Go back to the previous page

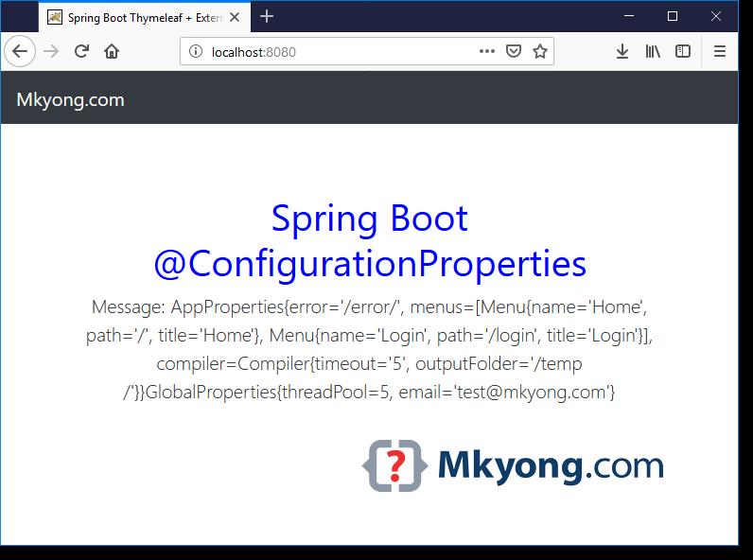click(x=19, y=52)
